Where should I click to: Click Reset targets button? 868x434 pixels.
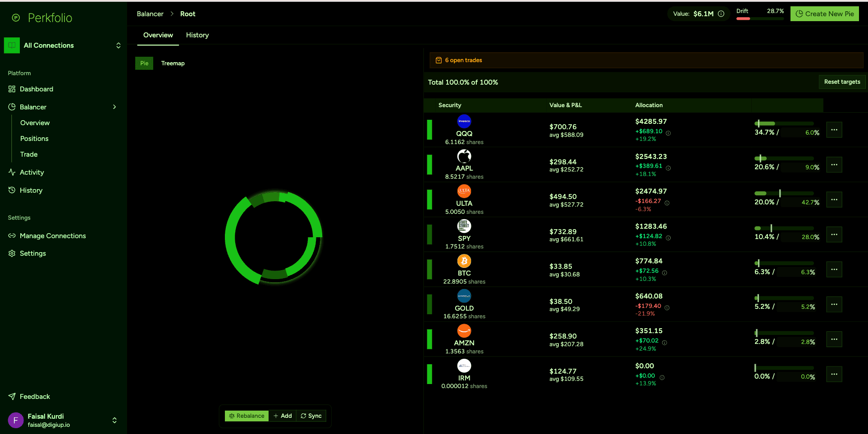coord(842,82)
